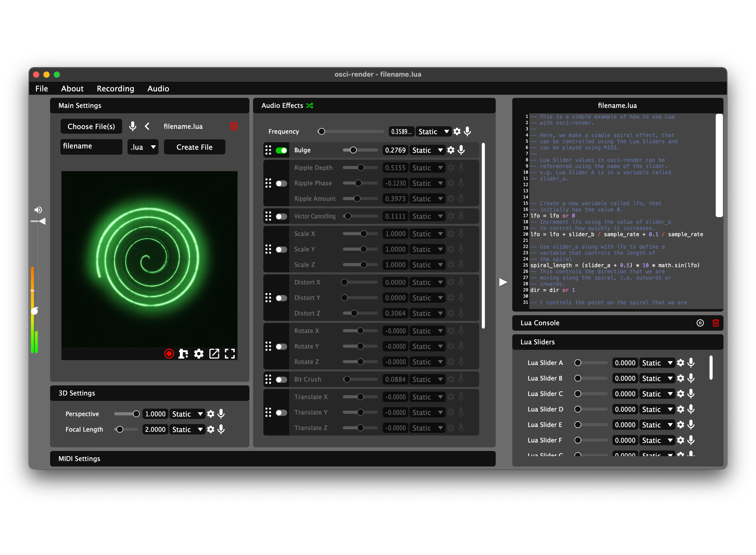This screenshot has width=756, height=555.
Task: Open the Recording menu
Action: tap(115, 89)
